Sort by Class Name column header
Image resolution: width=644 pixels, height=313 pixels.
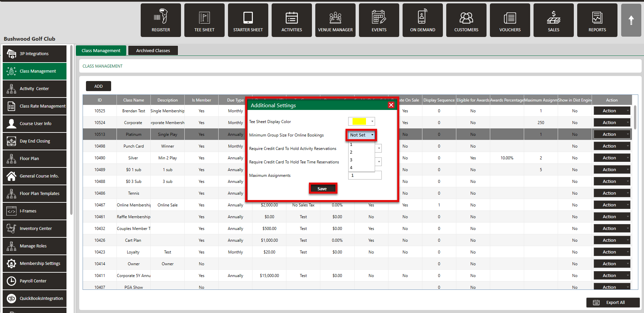(134, 100)
